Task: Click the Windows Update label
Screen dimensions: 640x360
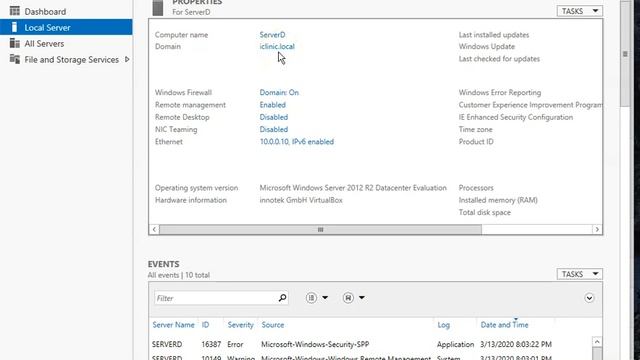Action: (487, 47)
